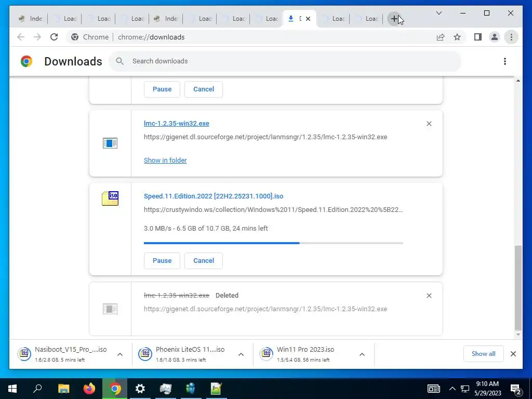The image size is (532, 399).
Task: Switch to the first Inde tab
Action: [31, 19]
